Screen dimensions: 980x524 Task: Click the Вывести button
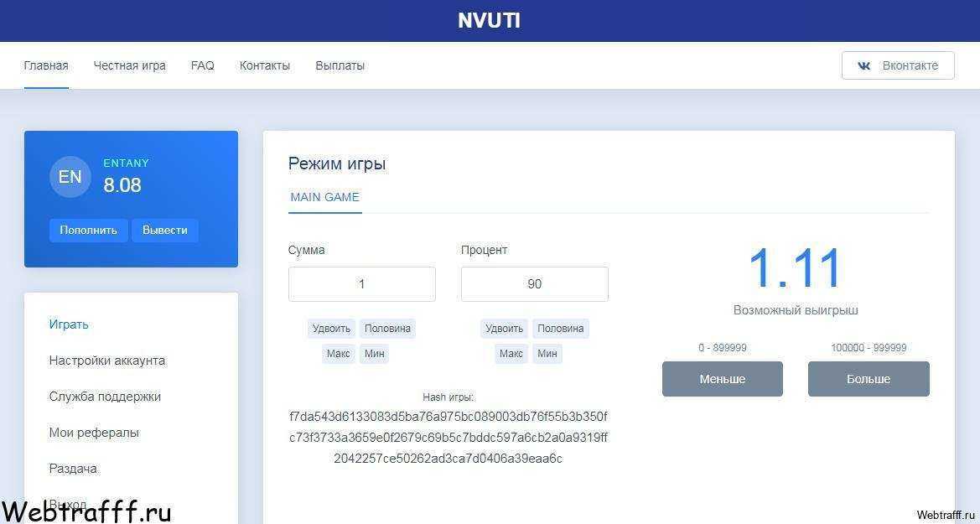coord(165,230)
